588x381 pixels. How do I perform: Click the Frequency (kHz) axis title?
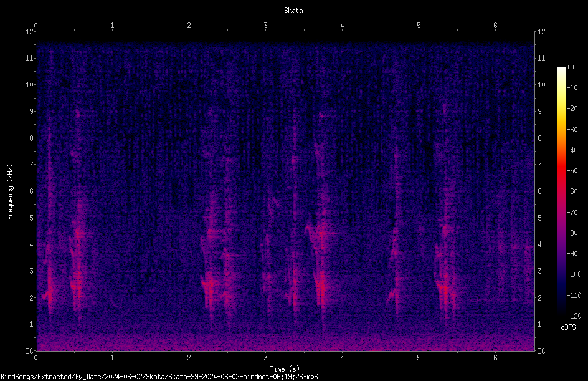[x=10, y=192]
